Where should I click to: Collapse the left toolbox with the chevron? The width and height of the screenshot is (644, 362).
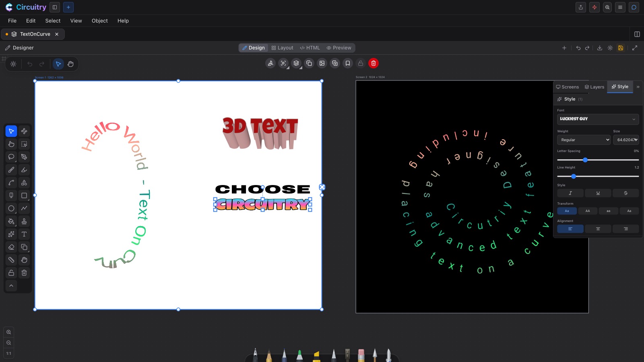point(11,286)
